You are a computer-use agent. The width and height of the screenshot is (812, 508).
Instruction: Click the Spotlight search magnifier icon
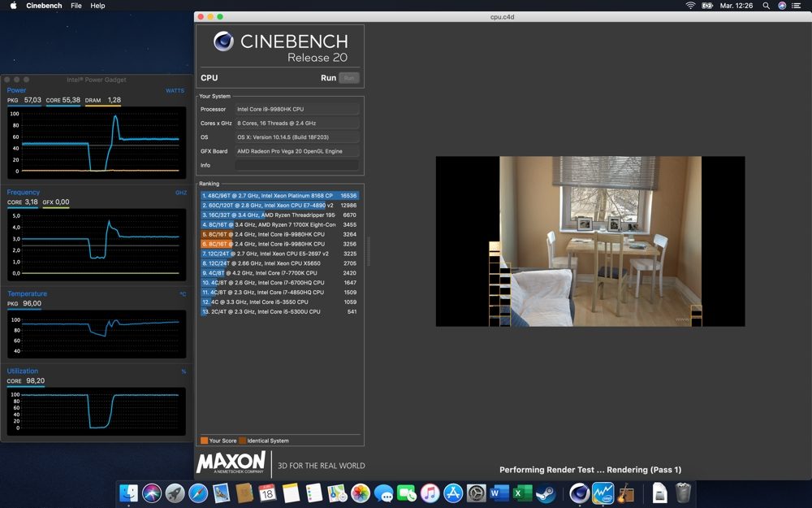click(766, 6)
